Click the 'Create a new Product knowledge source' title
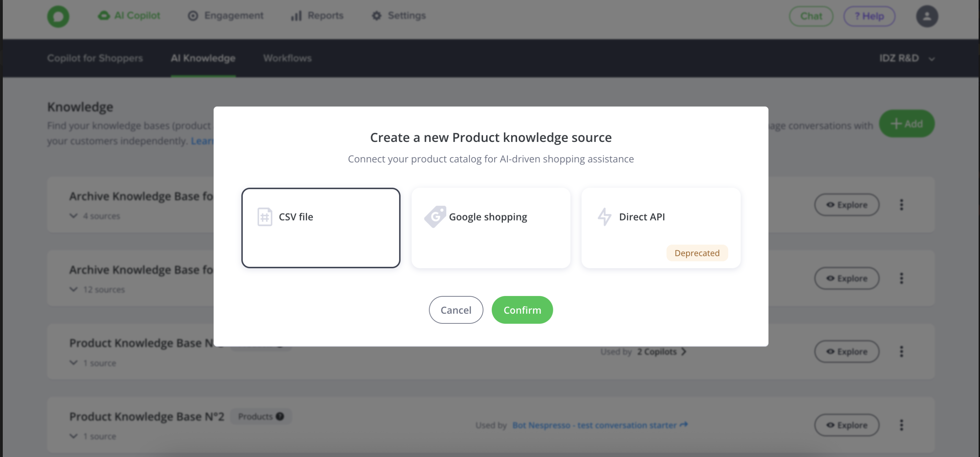 491,137
